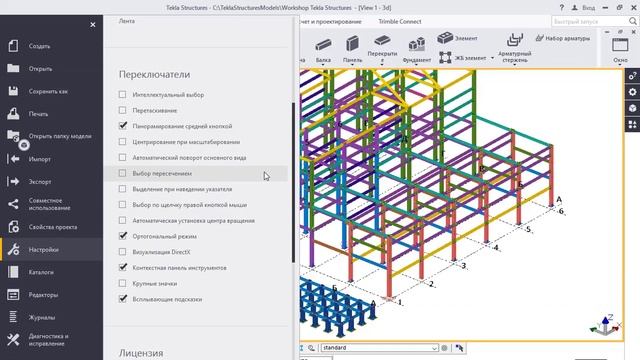Image resolution: width=640 pixels, height=360 pixels.
Task: Click the Открыть папку модели icon
Action: [x=13, y=136]
